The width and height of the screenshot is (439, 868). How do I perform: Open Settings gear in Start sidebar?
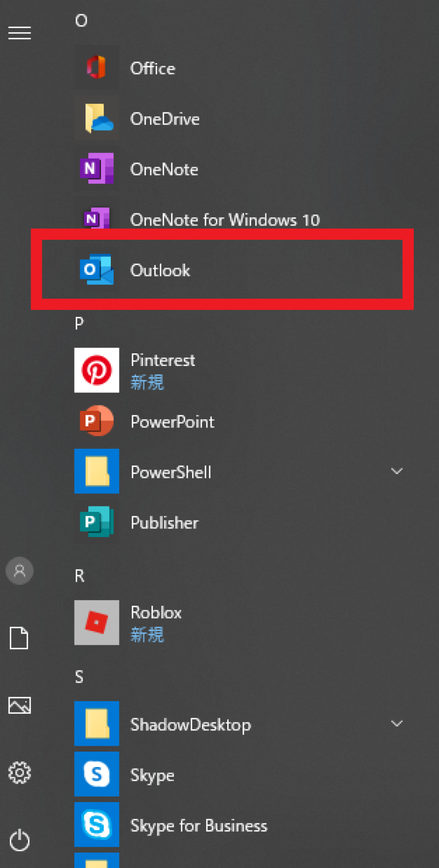coord(20,773)
